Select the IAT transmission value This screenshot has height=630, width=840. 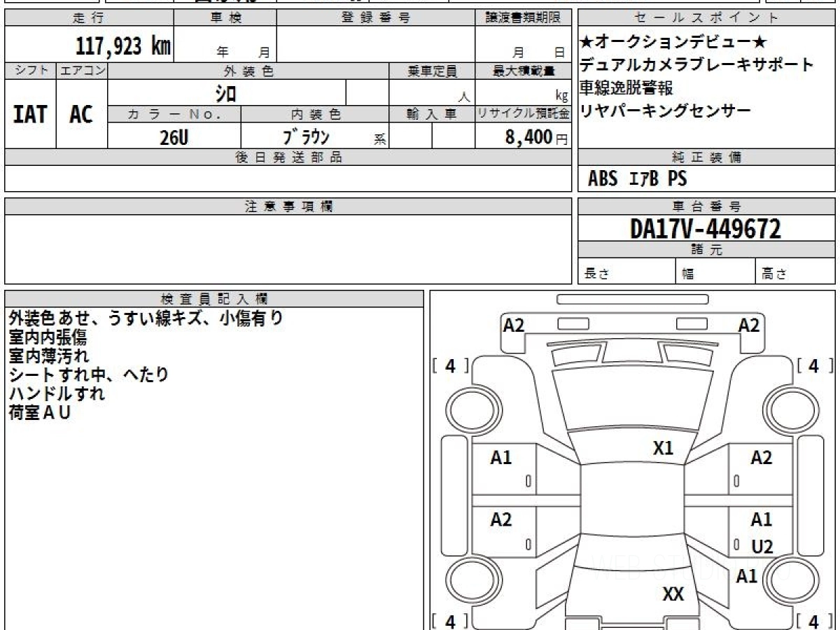point(30,114)
